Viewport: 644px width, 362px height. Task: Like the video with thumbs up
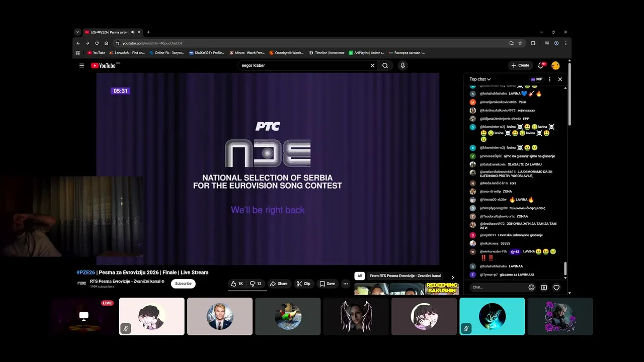click(236, 284)
